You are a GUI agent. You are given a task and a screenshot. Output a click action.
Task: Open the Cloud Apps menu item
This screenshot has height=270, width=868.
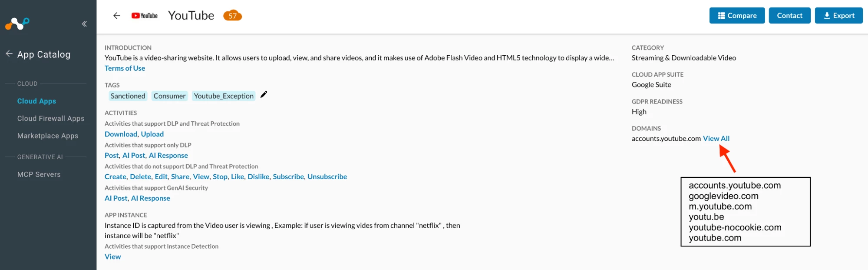(x=36, y=101)
